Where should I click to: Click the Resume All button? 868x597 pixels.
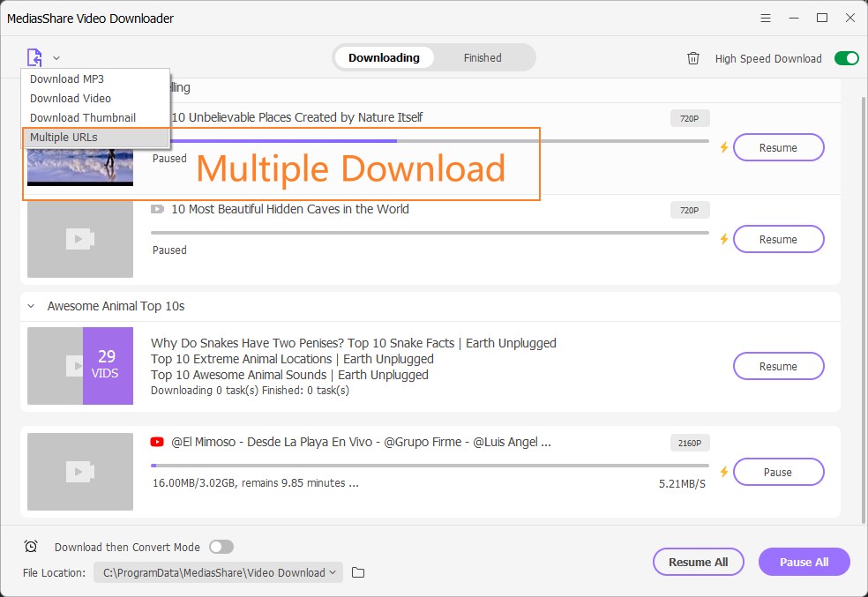click(x=698, y=562)
